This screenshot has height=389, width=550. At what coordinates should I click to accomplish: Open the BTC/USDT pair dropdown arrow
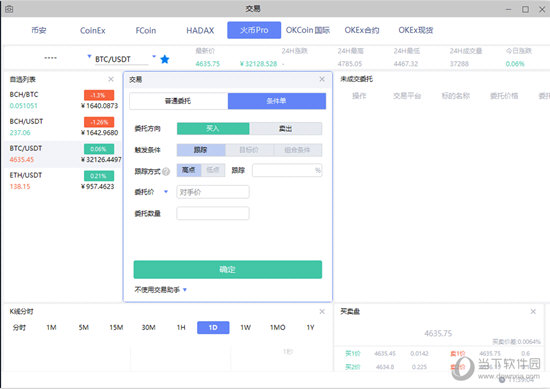point(154,56)
